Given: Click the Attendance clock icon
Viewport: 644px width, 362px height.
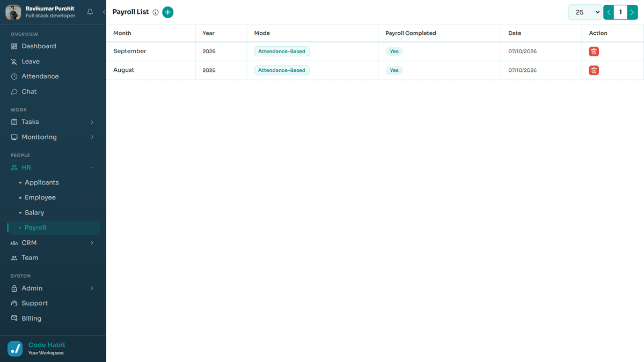Looking at the screenshot, I should [x=14, y=77].
